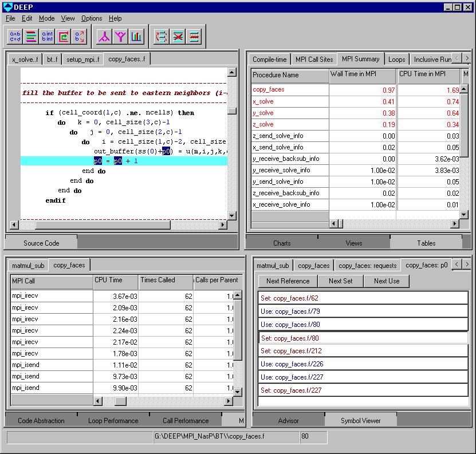
Task: Select mpi_isend row with CPU time 1.11e-02
Action: pyautogui.click(x=121, y=365)
